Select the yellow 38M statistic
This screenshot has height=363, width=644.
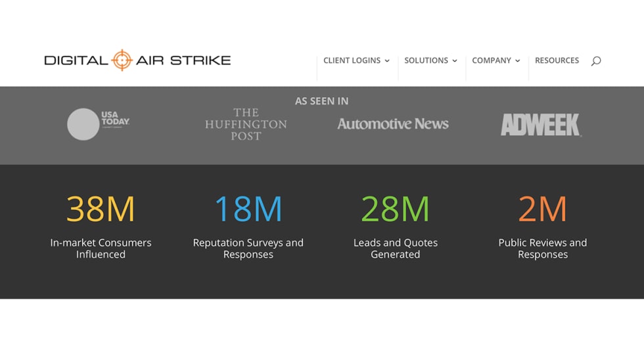101,209
